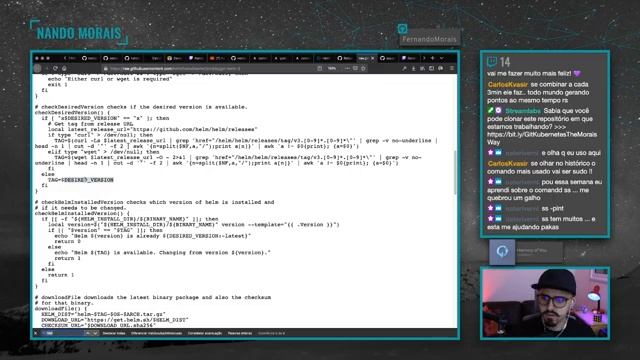Screen dimensions: 640x360
Task: Click the FernandoMorais channel label
Action: pos(429,39)
